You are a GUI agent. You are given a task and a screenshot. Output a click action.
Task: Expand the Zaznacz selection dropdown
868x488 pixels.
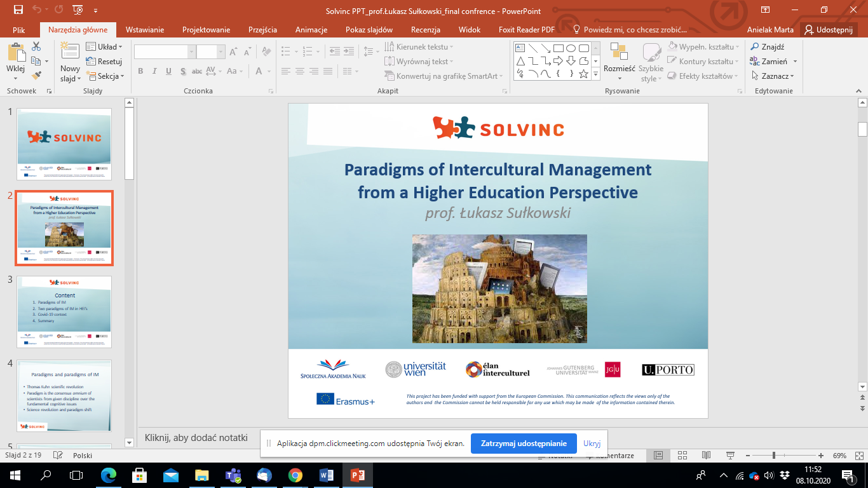point(773,76)
